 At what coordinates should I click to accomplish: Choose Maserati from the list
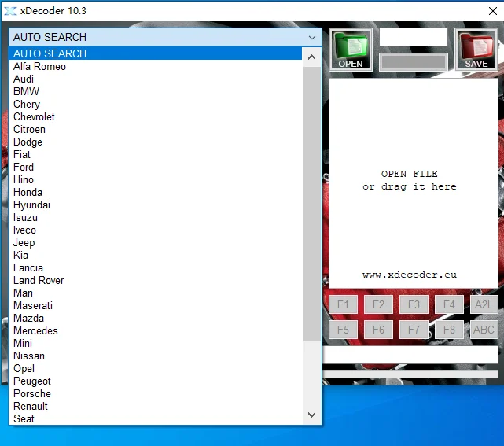[x=155, y=305]
